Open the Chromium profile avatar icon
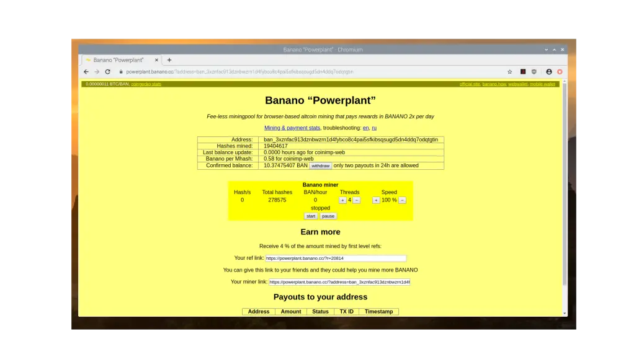 [548, 72]
